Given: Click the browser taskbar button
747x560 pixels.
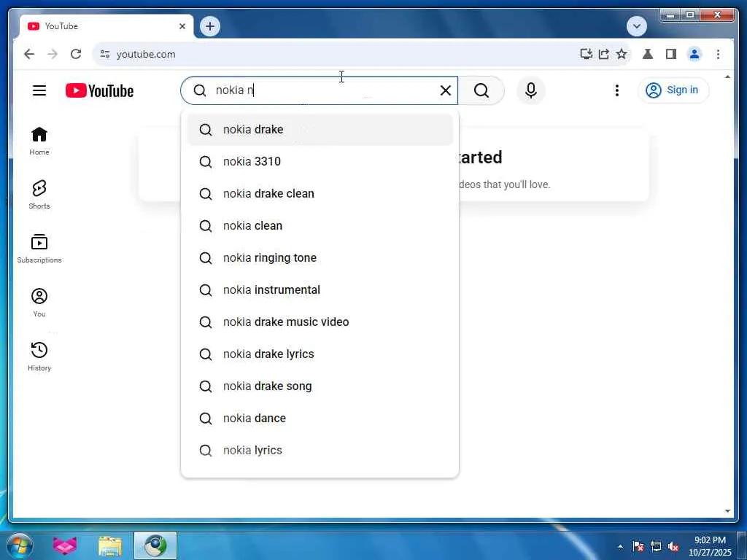Looking at the screenshot, I should point(155,545).
